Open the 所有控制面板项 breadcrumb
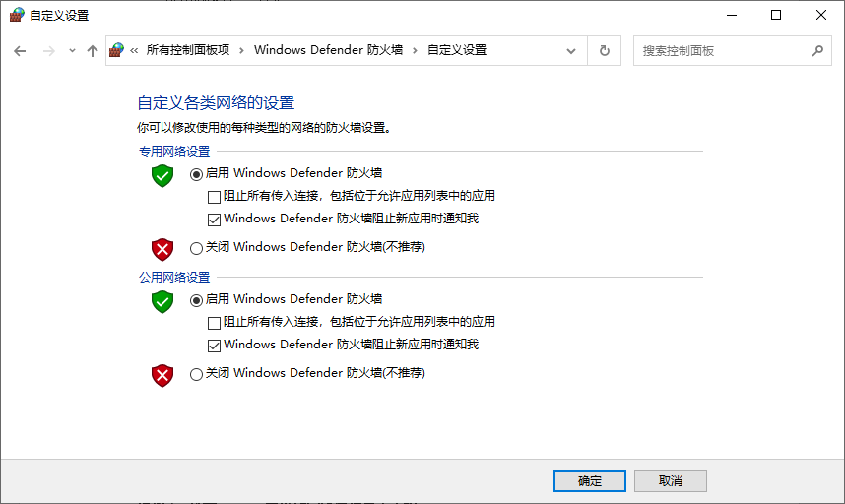This screenshot has width=845, height=504. point(188,50)
